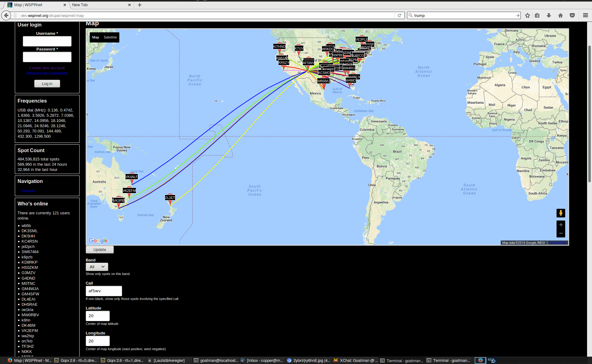
Task: Open the Firefox hamburger menu
Action: (585, 15)
